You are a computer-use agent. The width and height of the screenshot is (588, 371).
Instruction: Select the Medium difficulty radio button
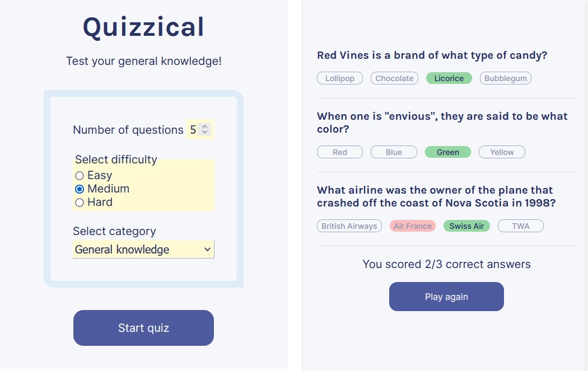click(x=79, y=189)
